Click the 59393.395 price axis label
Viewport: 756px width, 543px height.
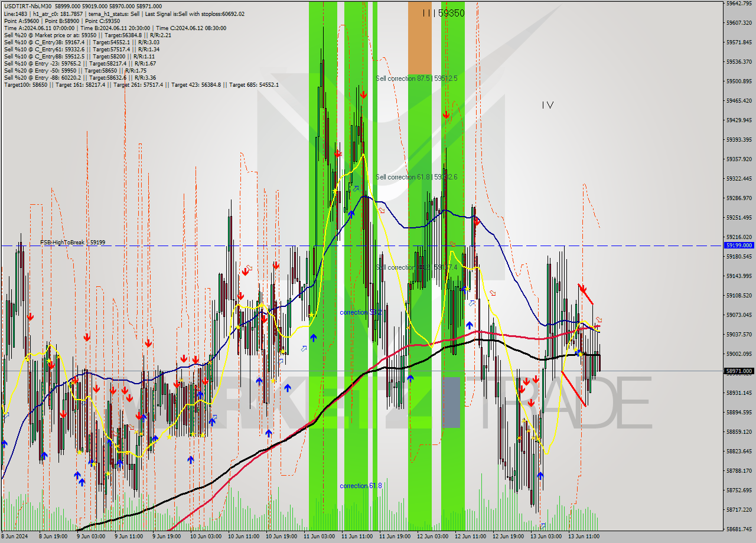click(739, 139)
